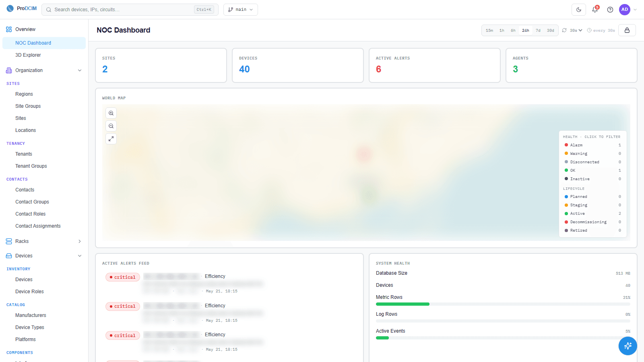Click the Organization building icon
Viewport: 644px width, 362px height.
(9, 70)
